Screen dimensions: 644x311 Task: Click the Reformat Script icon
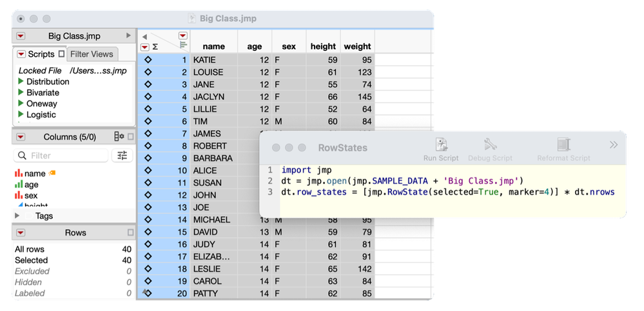(563, 145)
